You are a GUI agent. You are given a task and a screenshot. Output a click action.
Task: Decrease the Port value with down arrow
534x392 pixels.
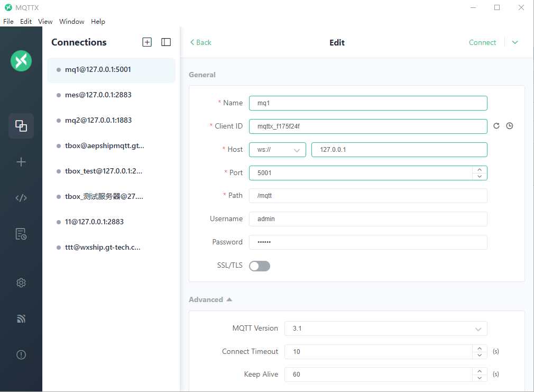(480, 177)
